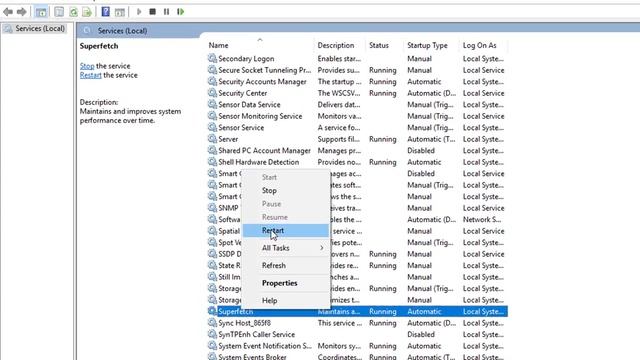Select the Secure Socket Tunneling Pr... service
The image size is (640, 360).
(264, 70)
